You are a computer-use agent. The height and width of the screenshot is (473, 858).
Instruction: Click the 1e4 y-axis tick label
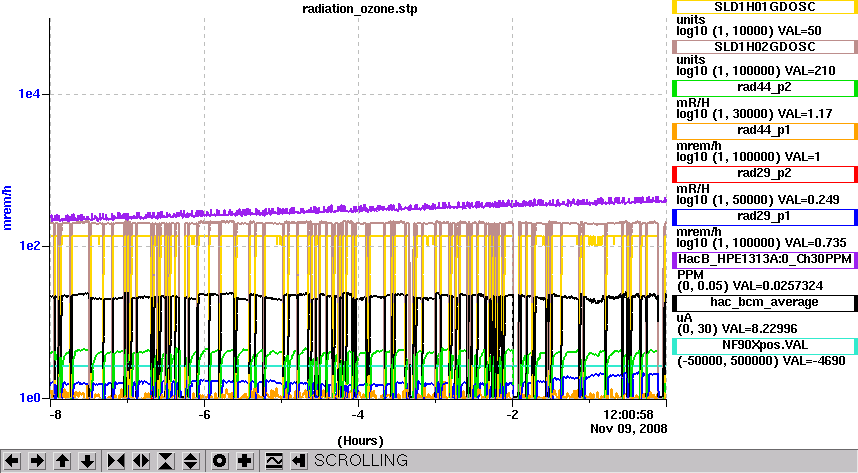click(29, 94)
